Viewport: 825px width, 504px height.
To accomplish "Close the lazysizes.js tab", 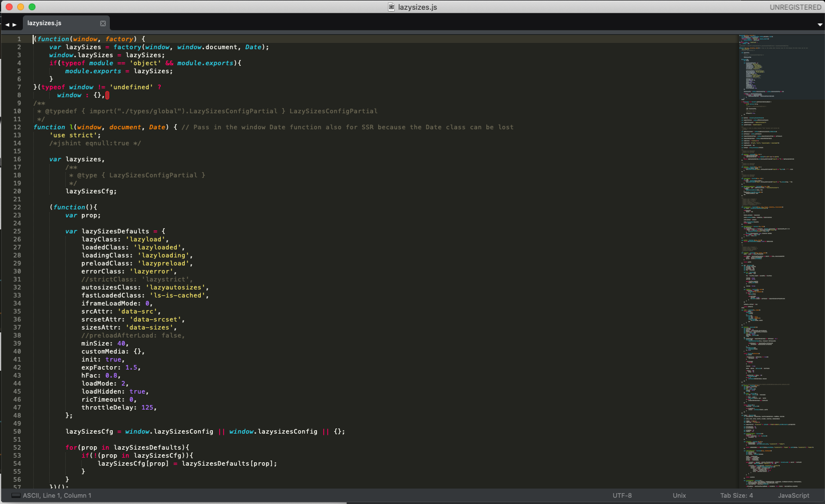I will pyautogui.click(x=103, y=23).
